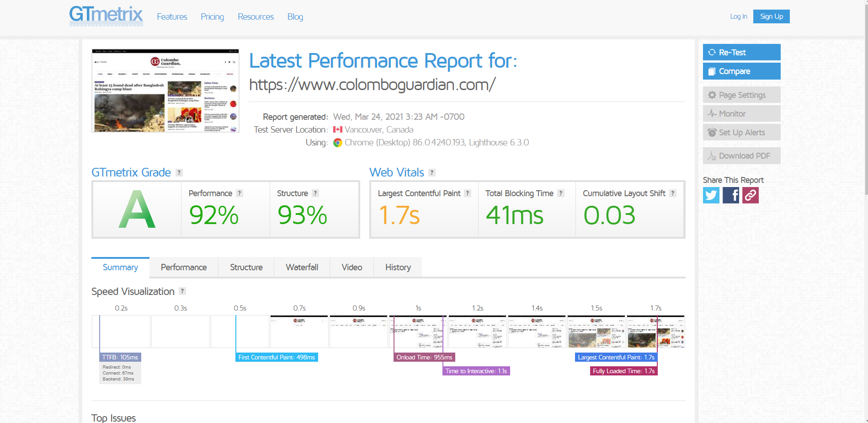
Task: Download the PDF report
Action: click(x=741, y=155)
